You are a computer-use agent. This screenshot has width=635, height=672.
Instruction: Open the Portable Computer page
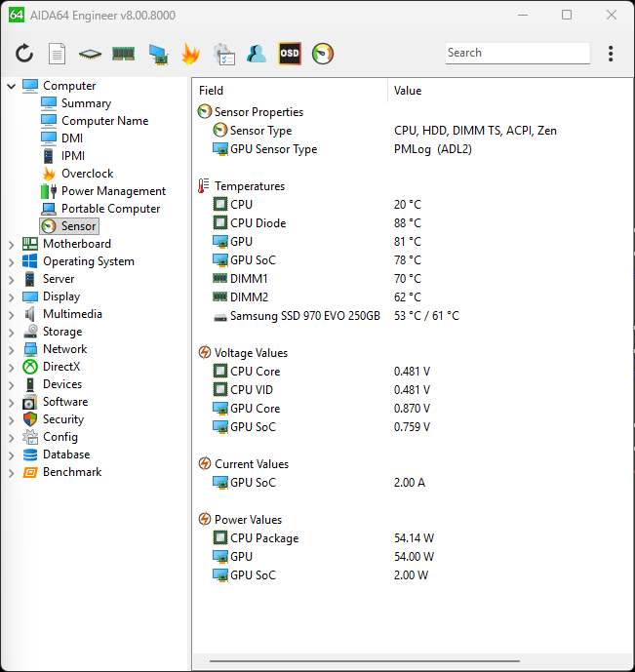110,209
